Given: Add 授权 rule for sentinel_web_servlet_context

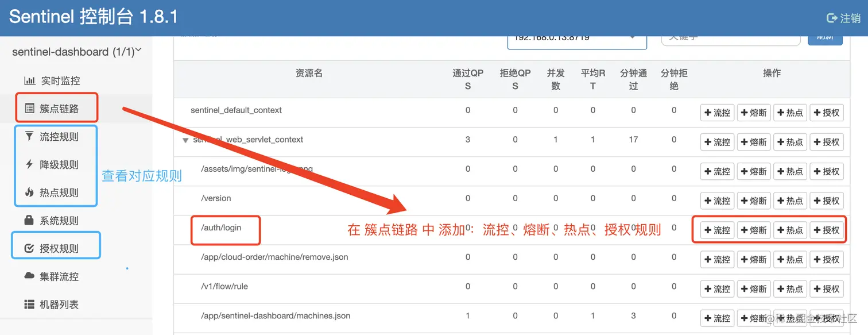Looking at the screenshot, I should coord(827,142).
